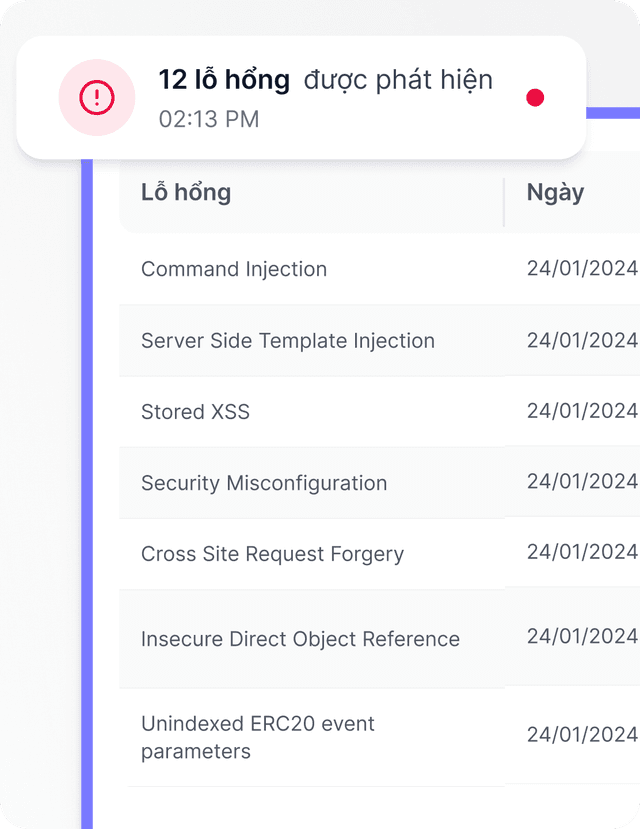Open the Ngày column sort options
Screen dimensions: 640x829
tap(556, 192)
